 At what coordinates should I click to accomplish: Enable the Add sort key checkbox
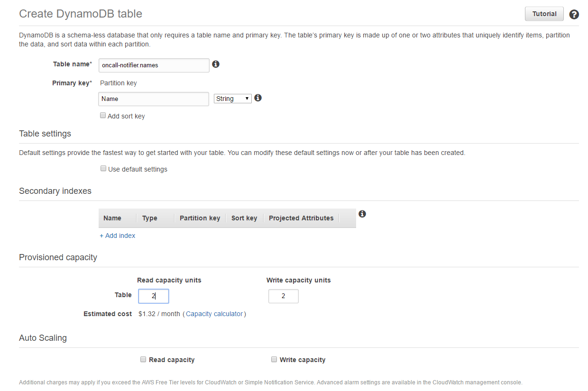pyautogui.click(x=103, y=116)
